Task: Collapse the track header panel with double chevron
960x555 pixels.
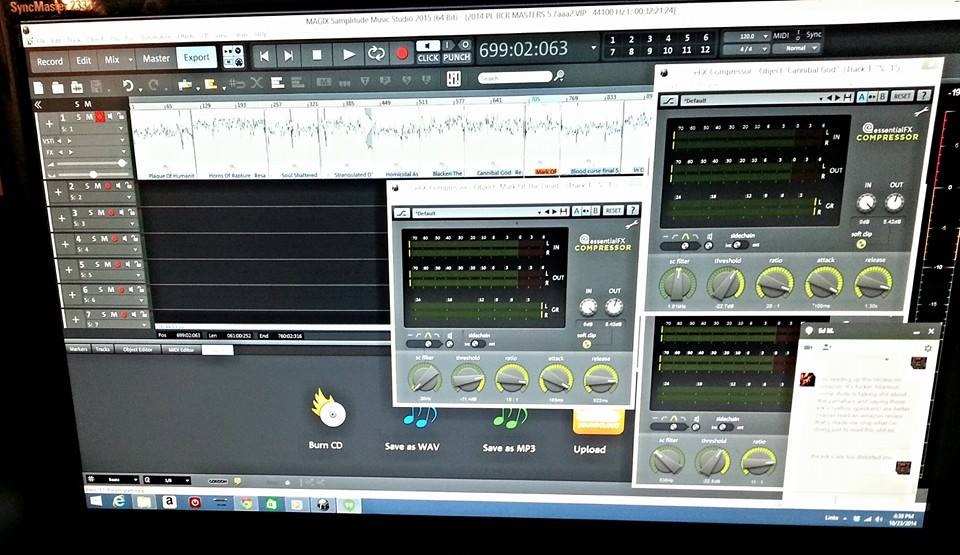Action: [x=38, y=105]
